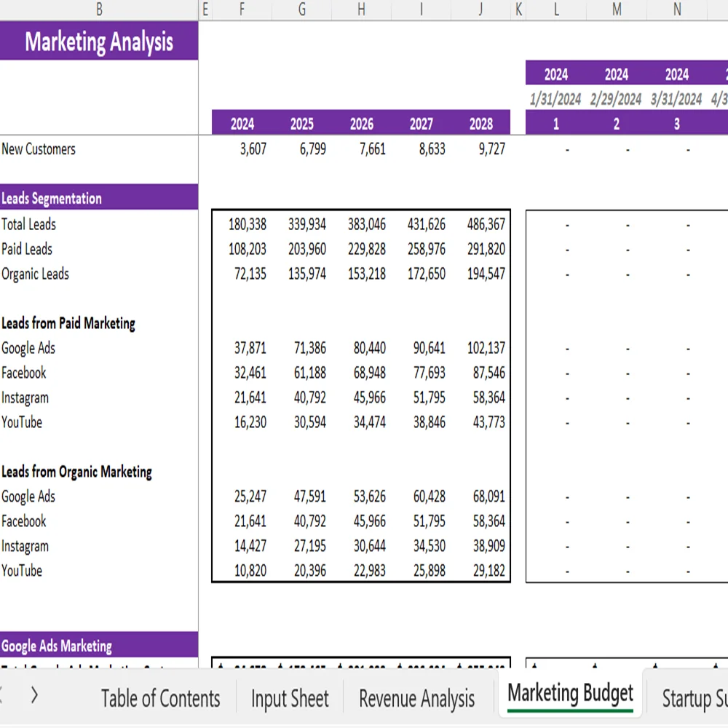Go to the Revenue Analysis sheet tab
The image size is (728, 728).
point(416,699)
